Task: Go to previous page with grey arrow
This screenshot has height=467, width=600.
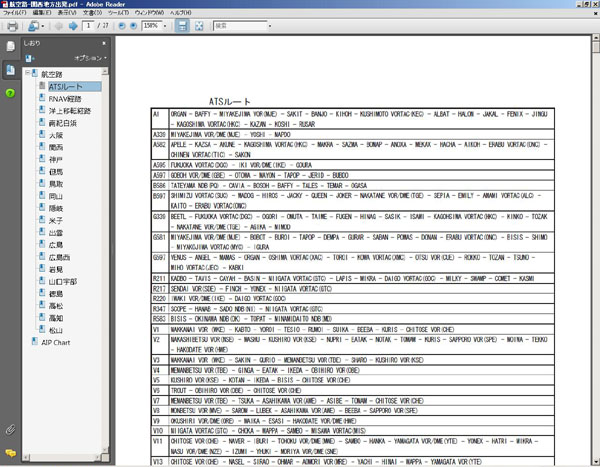Action: (59, 26)
